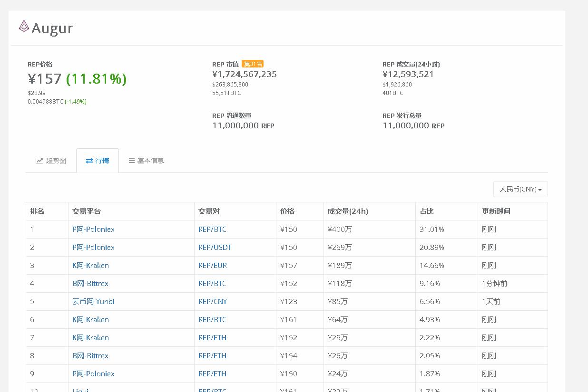
Task: Click REP/BTC pair in row 6
Action: pos(212,319)
